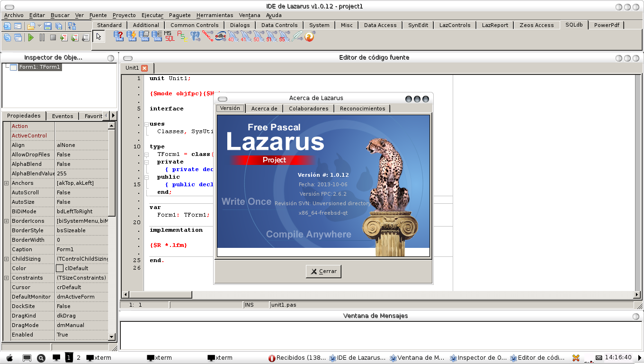Click the New Unit toolbar icon

(7, 26)
